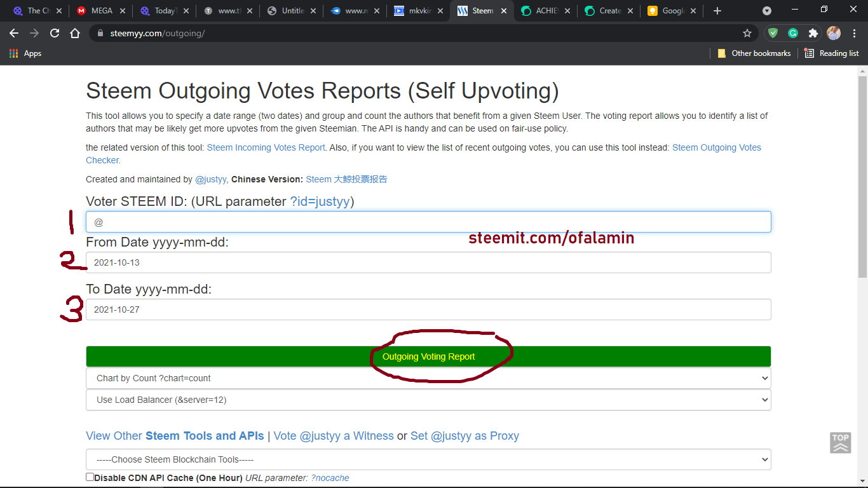This screenshot has height=488, width=868.
Task: Close the MEGA tab
Action: 123,11
